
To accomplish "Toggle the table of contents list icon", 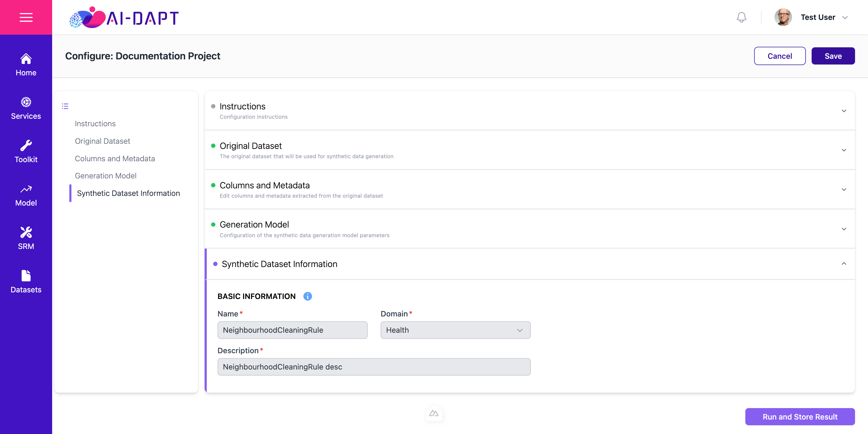I will click(x=65, y=106).
